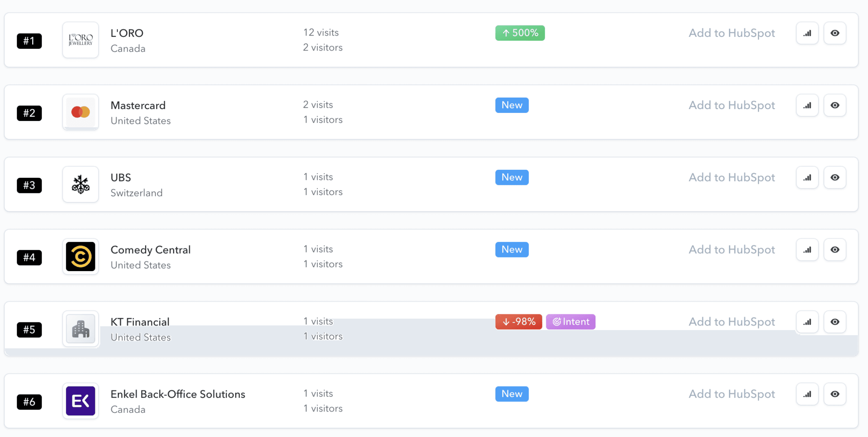
Task: Add Comedy Central to HubSpot
Action: coord(732,249)
